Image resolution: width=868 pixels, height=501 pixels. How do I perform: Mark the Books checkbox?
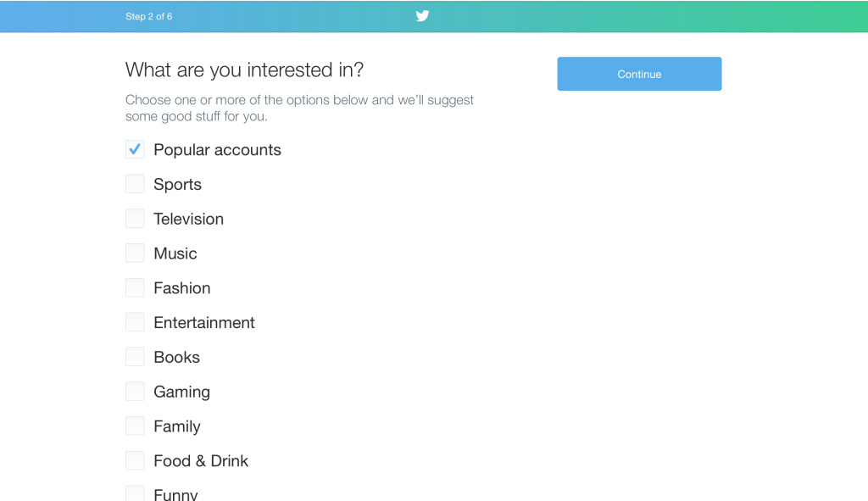(x=135, y=357)
